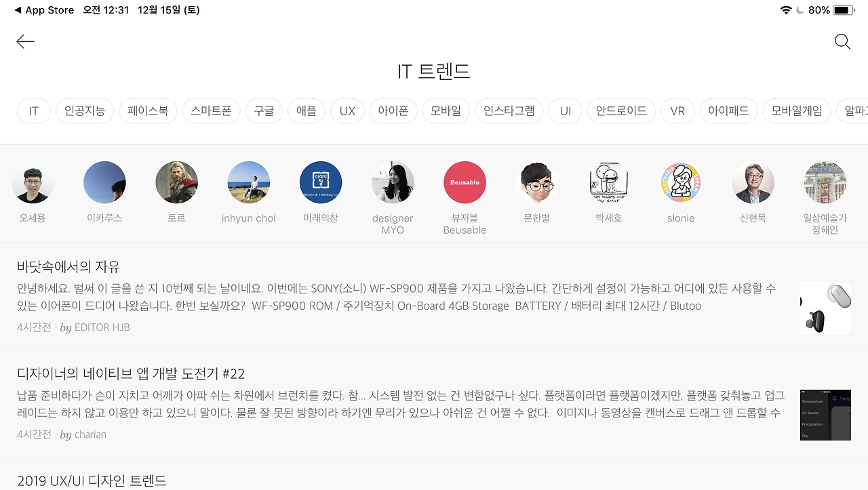Image resolution: width=868 pixels, height=490 pixels.
Task: Open 토르 author profile avatar
Action: pos(176,182)
